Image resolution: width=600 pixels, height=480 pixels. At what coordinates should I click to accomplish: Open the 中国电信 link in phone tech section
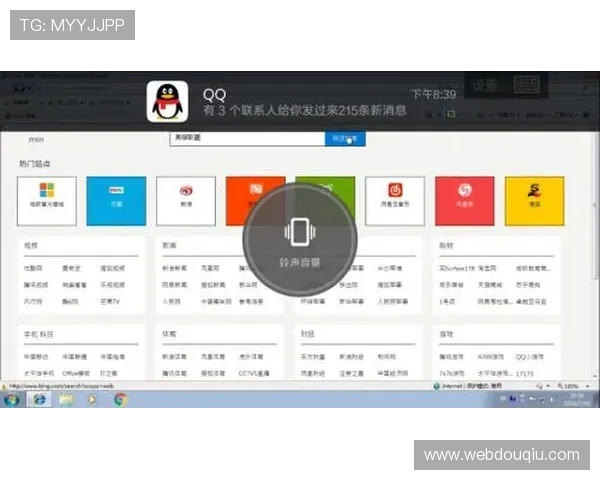(112, 357)
